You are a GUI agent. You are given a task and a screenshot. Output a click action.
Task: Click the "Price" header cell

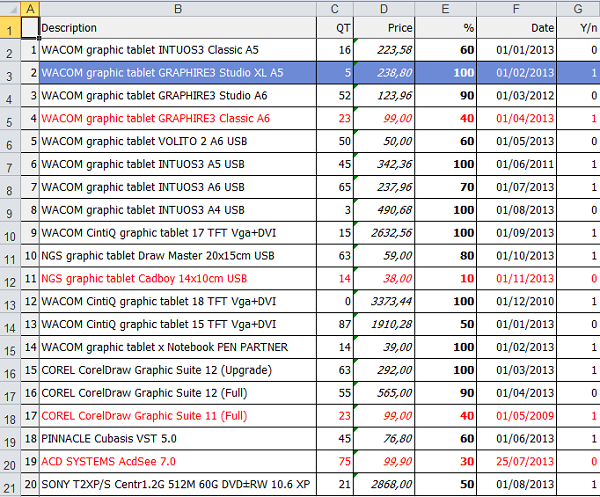[384, 28]
